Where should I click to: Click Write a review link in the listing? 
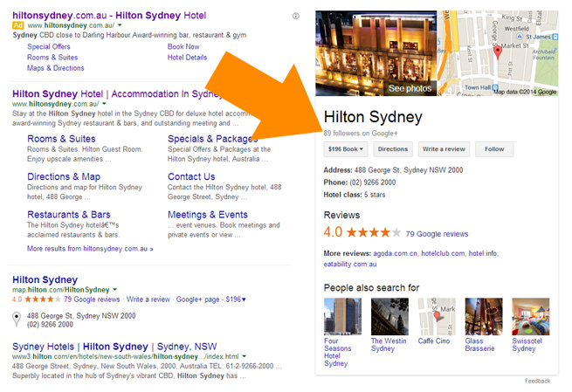click(x=148, y=299)
